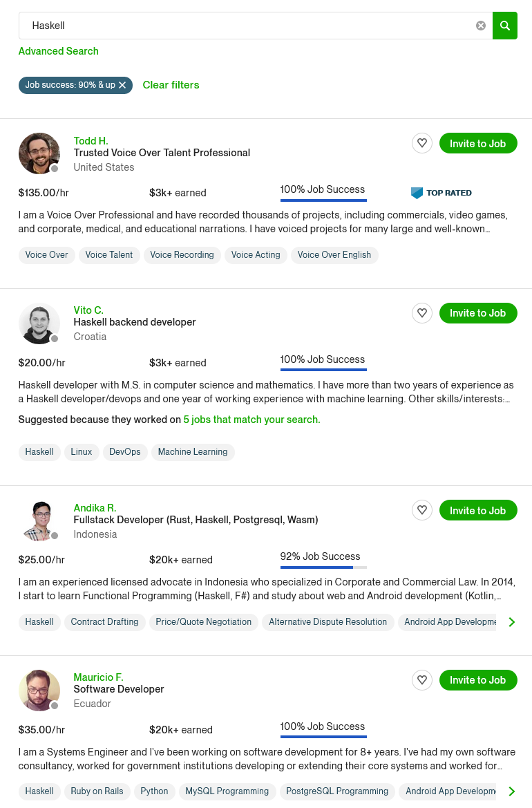Viewport: 532px width, 808px height.
Task: Click the Top Rated badge on Todd's card
Action: pos(441,193)
